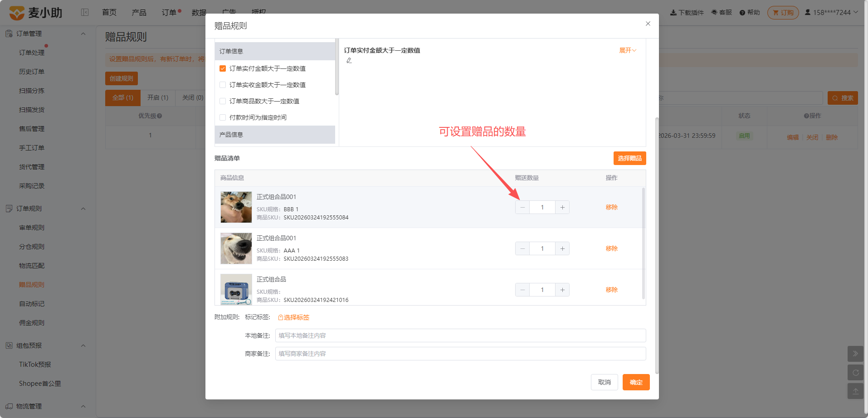Click the 本地备注 input field
This screenshot has height=418, width=868.
pyautogui.click(x=460, y=335)
